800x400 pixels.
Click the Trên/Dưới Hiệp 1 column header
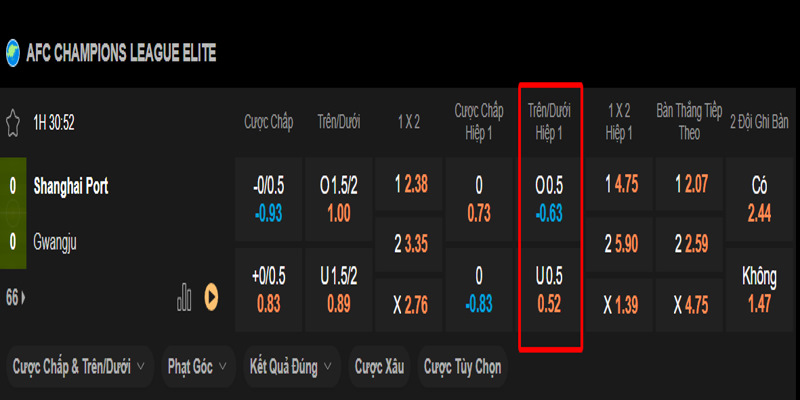click(549, 123)
